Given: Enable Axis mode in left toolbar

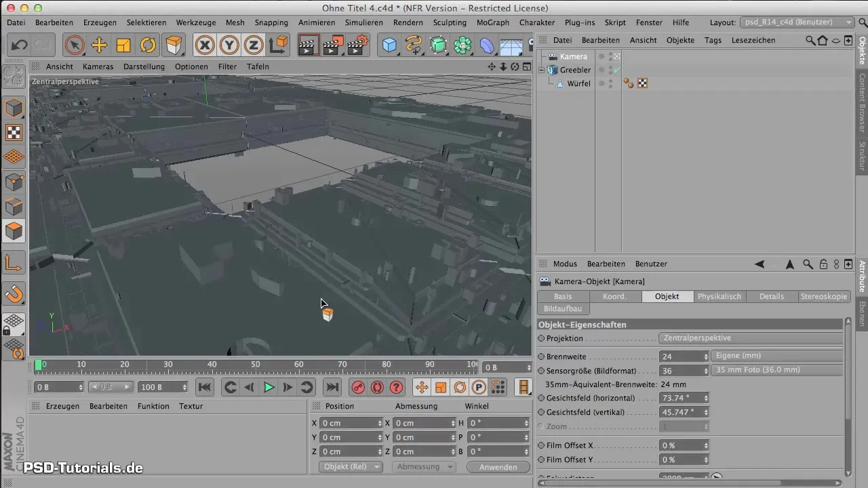Looking at the screenshot, I should 14,262.
